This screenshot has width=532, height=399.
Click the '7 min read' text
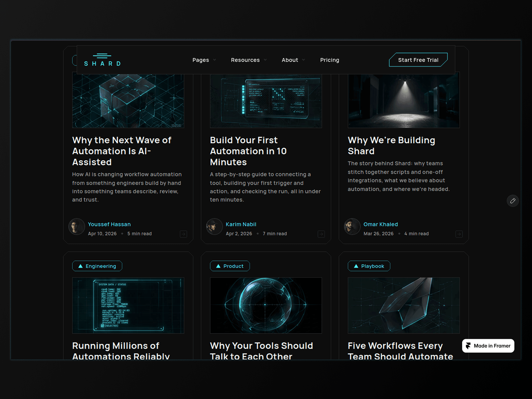[275, 234]
